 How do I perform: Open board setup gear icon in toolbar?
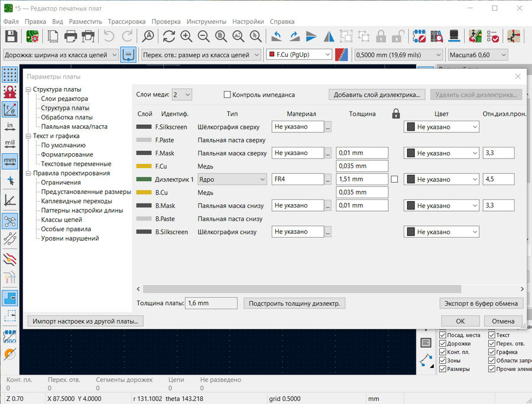point(33,36)
